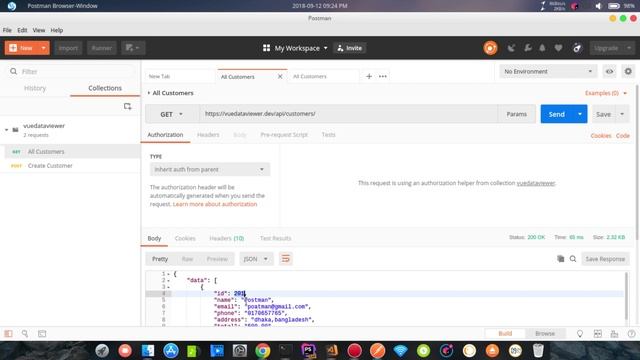Switch to History tab in sidebar
This screenshot has width=640, height=360.
(x=35, y=88)
